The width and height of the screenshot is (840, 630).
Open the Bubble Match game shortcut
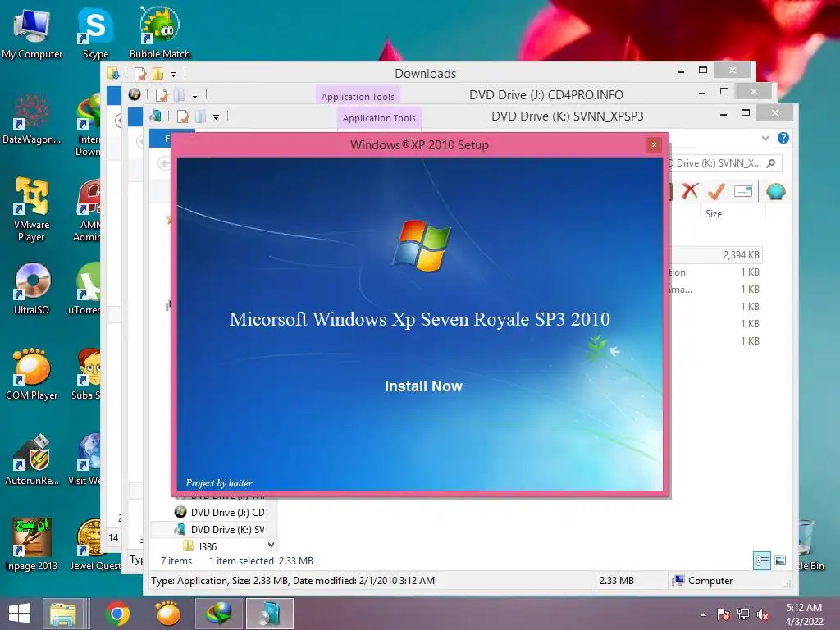160,33
